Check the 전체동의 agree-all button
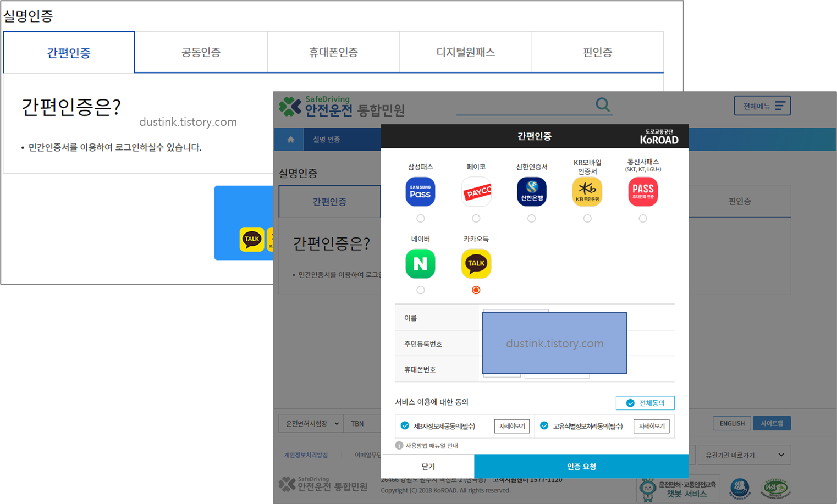 (x=645, y=403)
